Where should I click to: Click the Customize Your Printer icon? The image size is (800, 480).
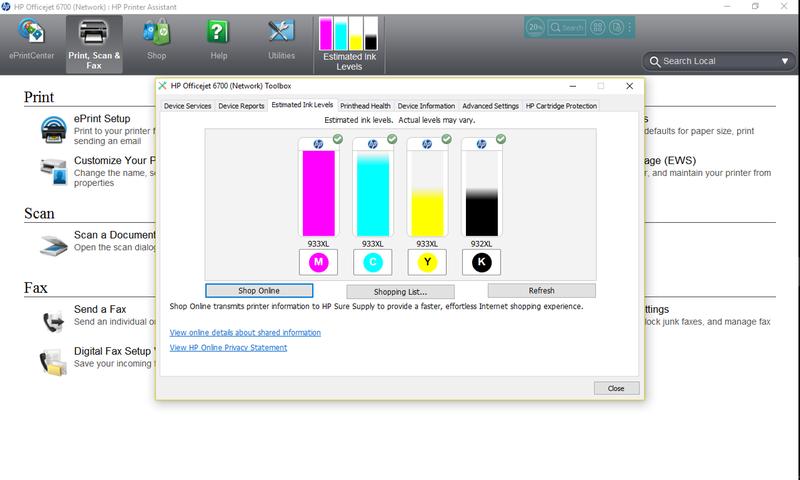point(54,171)
